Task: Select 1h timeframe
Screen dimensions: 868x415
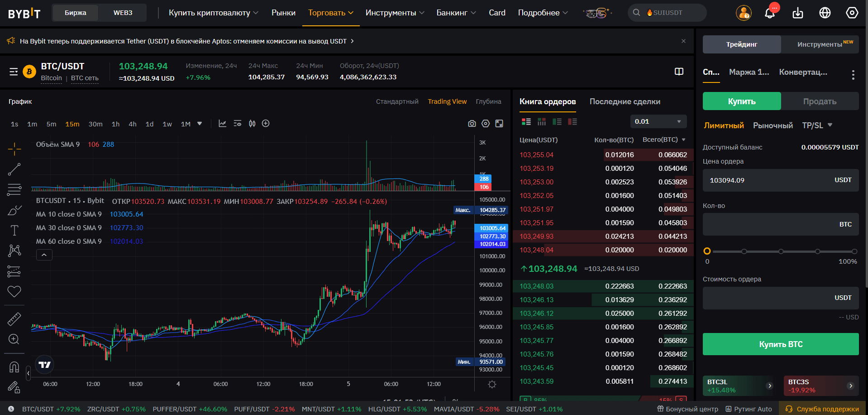Action: (x=116, y=124)
